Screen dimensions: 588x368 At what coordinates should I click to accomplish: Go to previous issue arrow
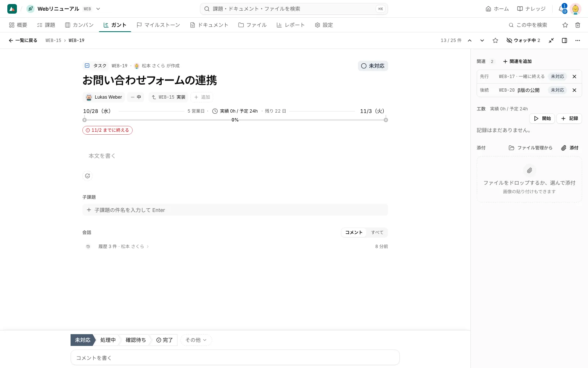coord(470,40)
